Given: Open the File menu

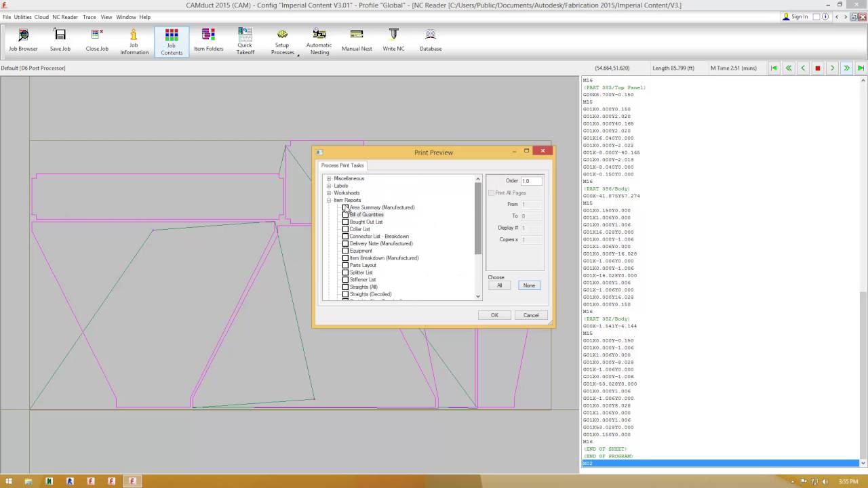Looking at the screenshot, I should click(x=6, y=17).
